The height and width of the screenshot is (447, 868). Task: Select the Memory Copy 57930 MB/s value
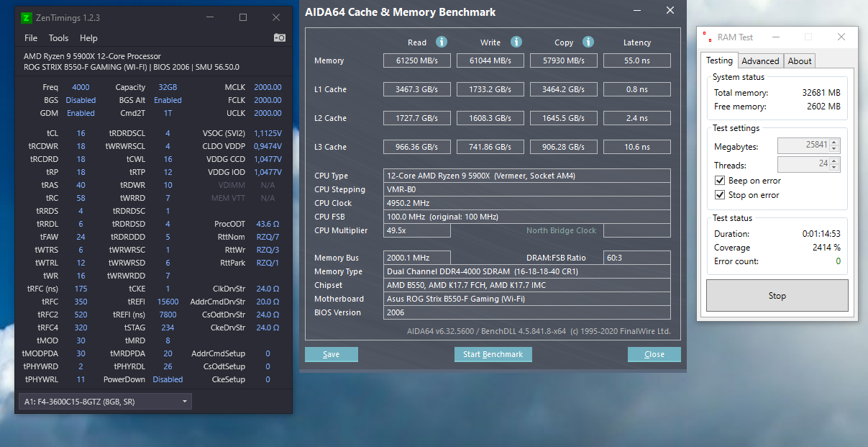564,60
